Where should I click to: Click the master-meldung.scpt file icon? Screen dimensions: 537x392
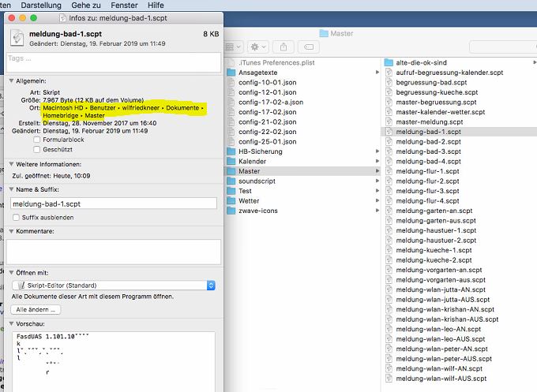tap(389, 121)
